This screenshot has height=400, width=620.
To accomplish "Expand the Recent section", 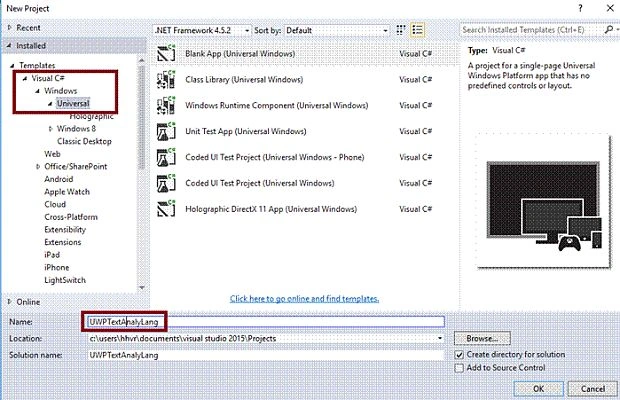I will 9,27.
